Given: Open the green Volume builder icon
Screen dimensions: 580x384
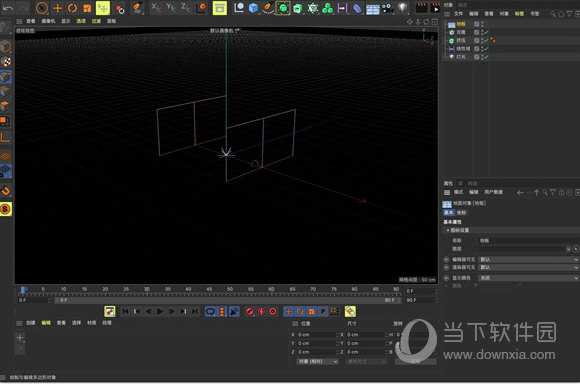Looking at the screenshot, I should [x=328, y=8].
